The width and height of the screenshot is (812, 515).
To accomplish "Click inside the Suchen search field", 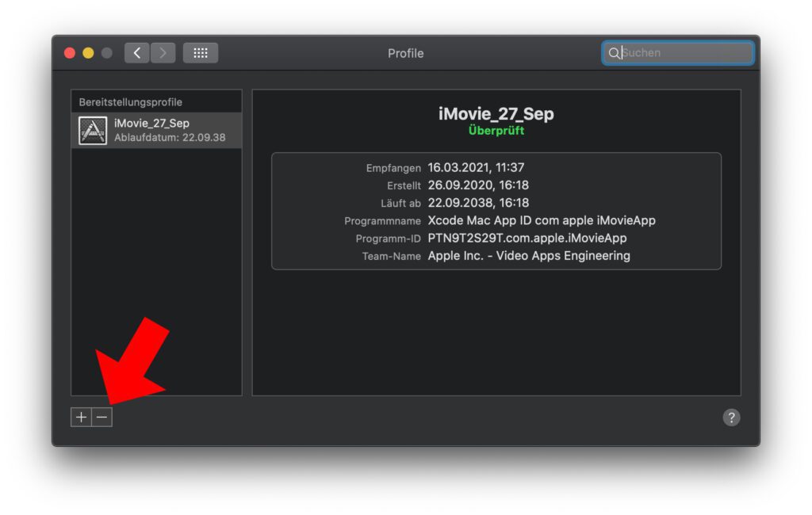I will click(682, 53).
